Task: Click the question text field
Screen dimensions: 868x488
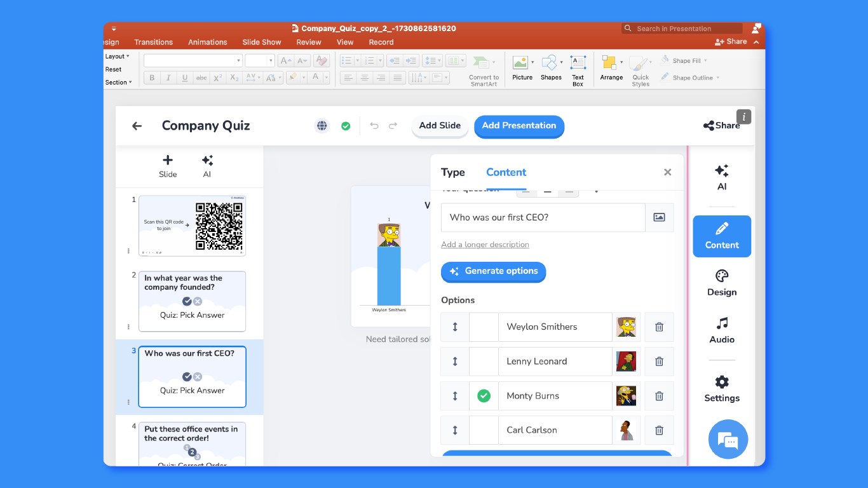Action: [x=543, y=217]
